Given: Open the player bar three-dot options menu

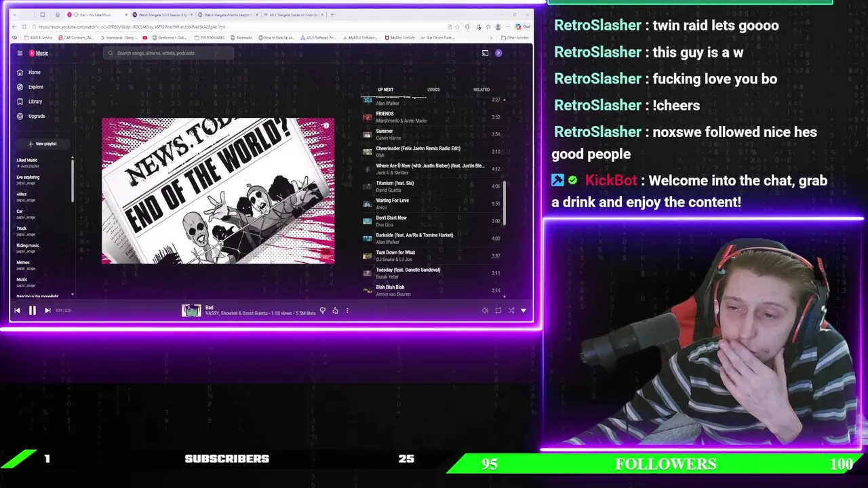Looking at the screenshot, I should 347,310.
